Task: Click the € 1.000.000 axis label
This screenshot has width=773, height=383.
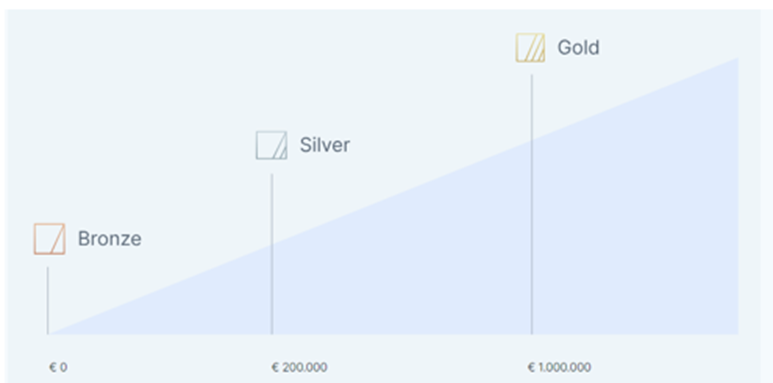Action: tap(559, 367)
